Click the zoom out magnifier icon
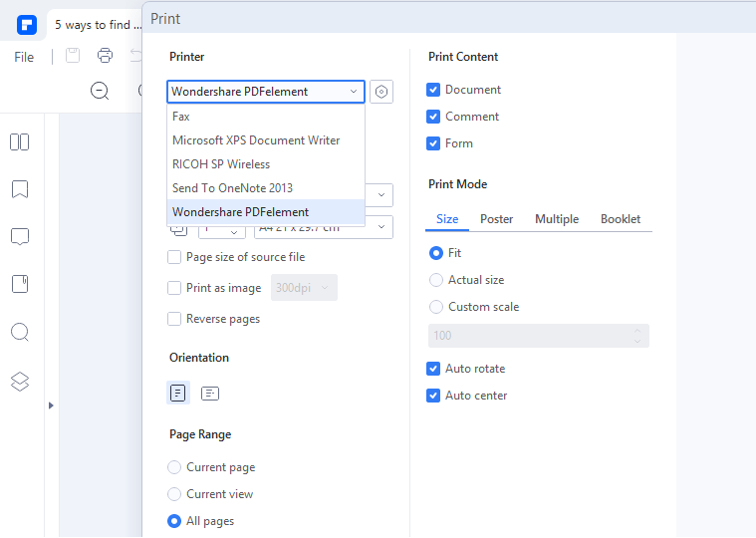Screen dimensions: 756x538 coord(100,91)
